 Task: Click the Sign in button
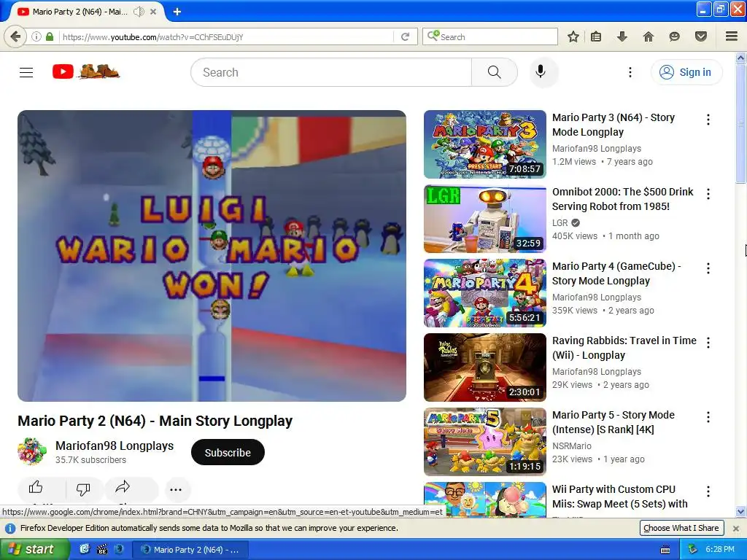point(686,72)
